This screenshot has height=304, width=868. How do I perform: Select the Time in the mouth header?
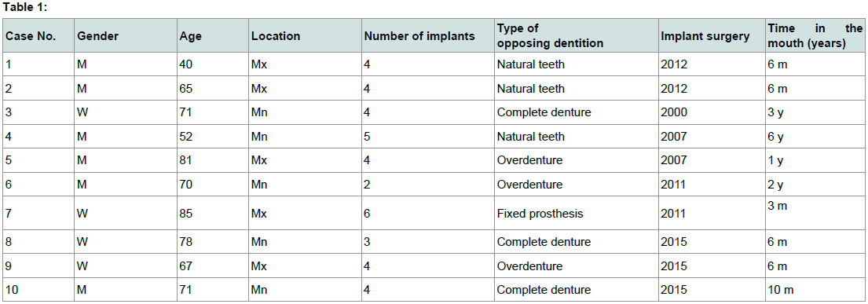pos(815,35)
